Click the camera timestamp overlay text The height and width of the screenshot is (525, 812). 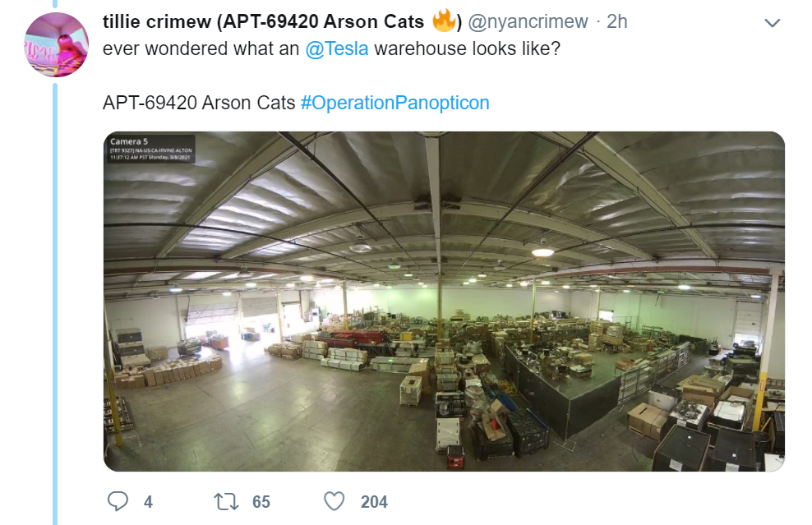tap(150, 158)
